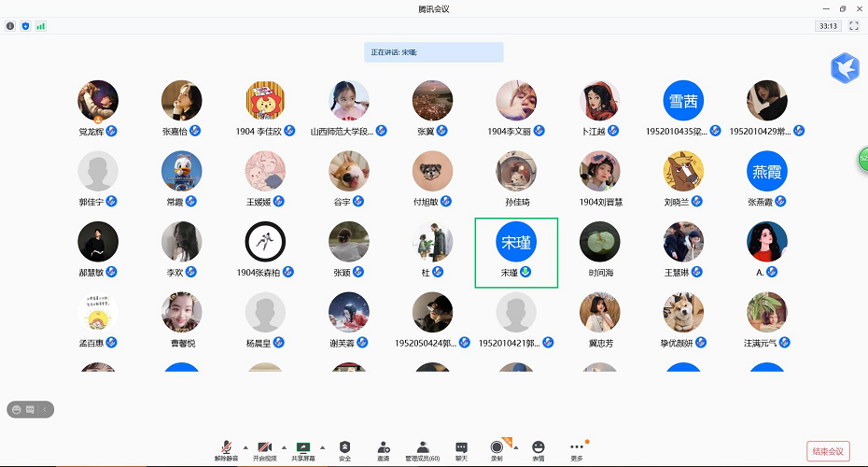Turn on camera with 开启视频
This screenshot has height=467, width=868.
tap(265, 451)
